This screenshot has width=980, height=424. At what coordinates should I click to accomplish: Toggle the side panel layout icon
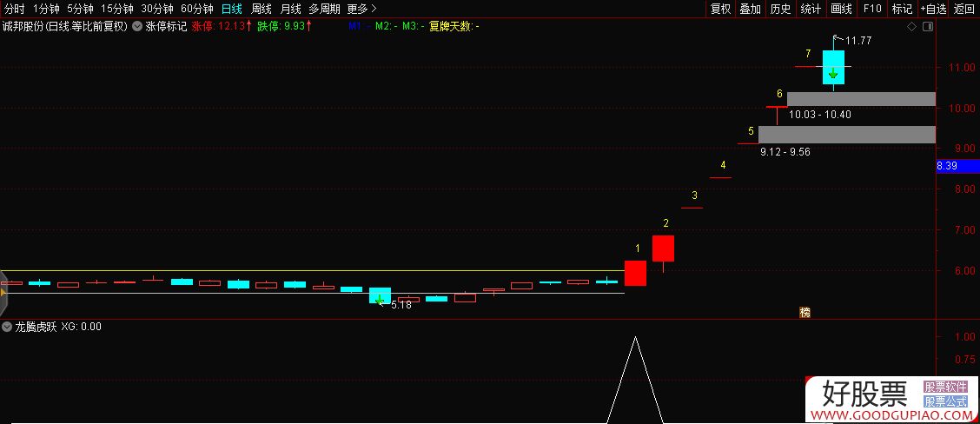pyautogui.click(x=928, y=27)
